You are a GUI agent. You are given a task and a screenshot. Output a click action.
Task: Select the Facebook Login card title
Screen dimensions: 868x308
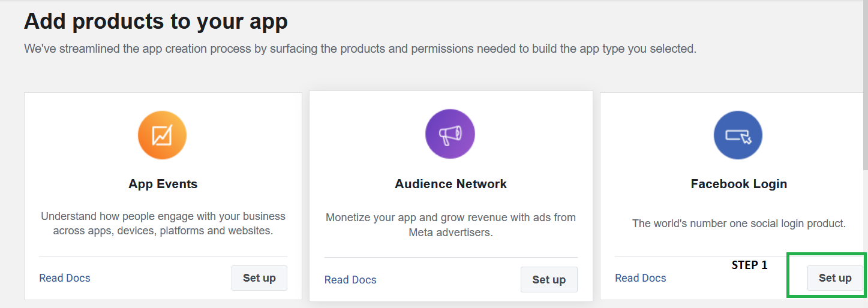click(x=739, y=184)
